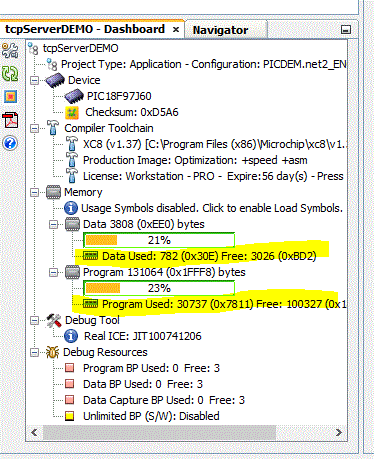Click the Production Image hammer icon

point(71,160)
